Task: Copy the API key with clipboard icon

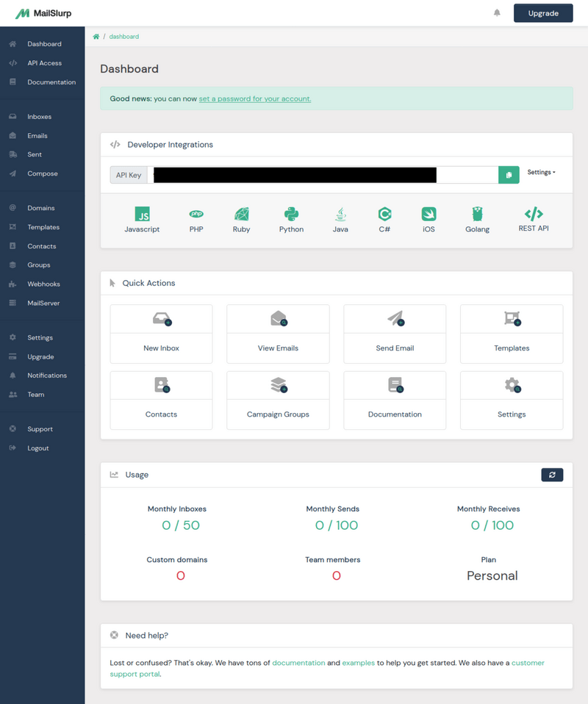Action: click(x=509, y=175)
